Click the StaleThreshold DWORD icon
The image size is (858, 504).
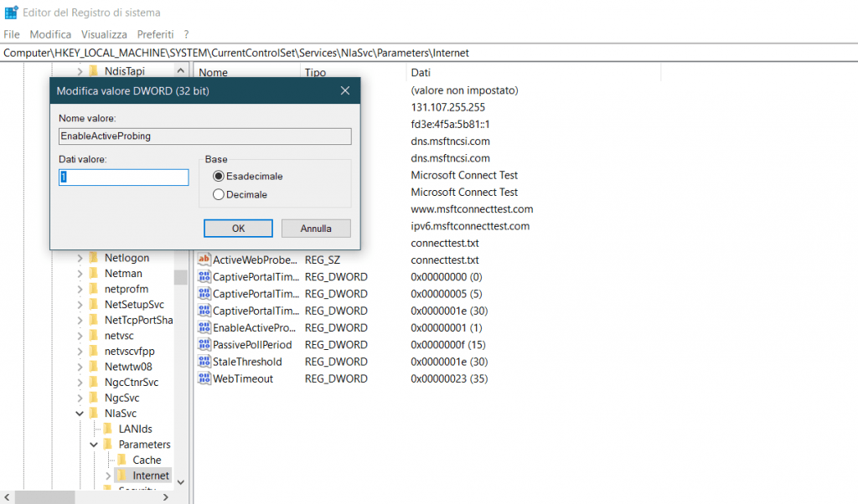[x=204, y=362]
